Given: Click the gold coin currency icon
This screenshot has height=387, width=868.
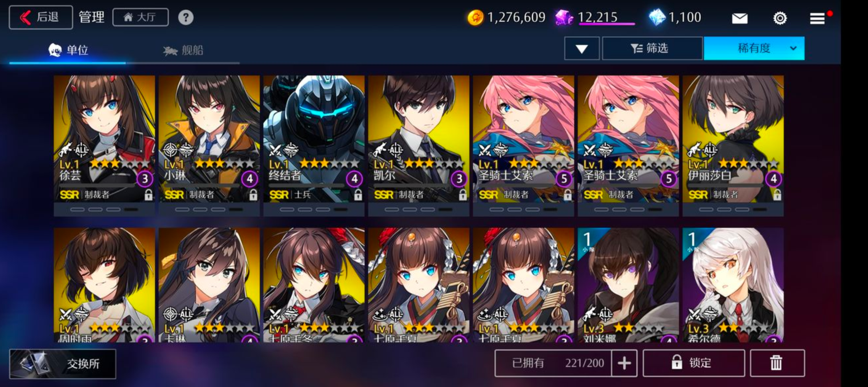Looking at the screenshot, I should [x=475, y=18].
